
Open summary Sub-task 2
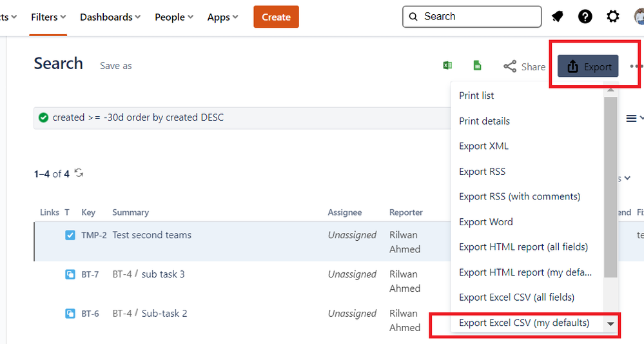pos(164,314)
